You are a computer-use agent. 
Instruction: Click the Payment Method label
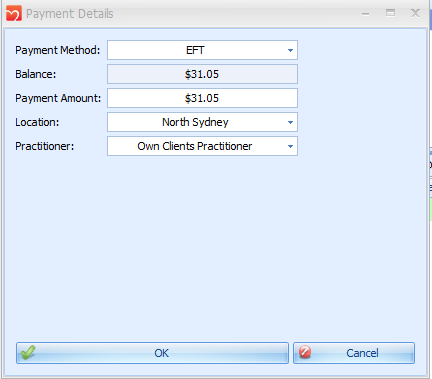click(x=58, y=50)
